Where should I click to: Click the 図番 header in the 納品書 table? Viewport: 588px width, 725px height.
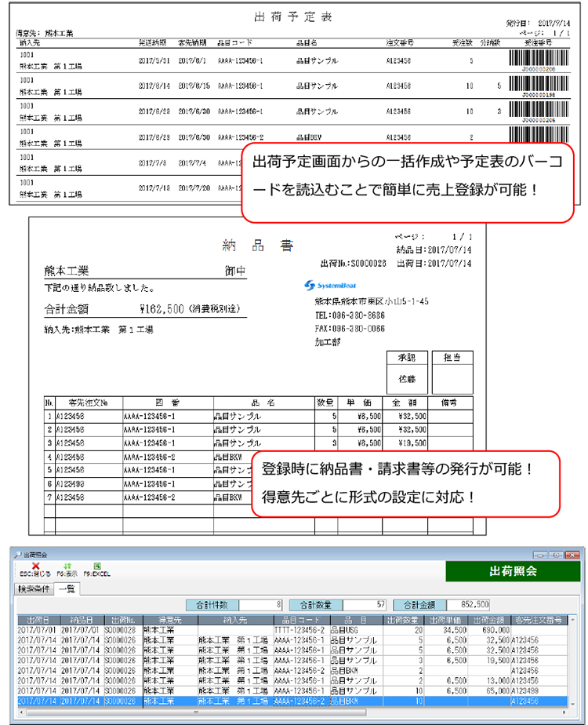[168, 403]
